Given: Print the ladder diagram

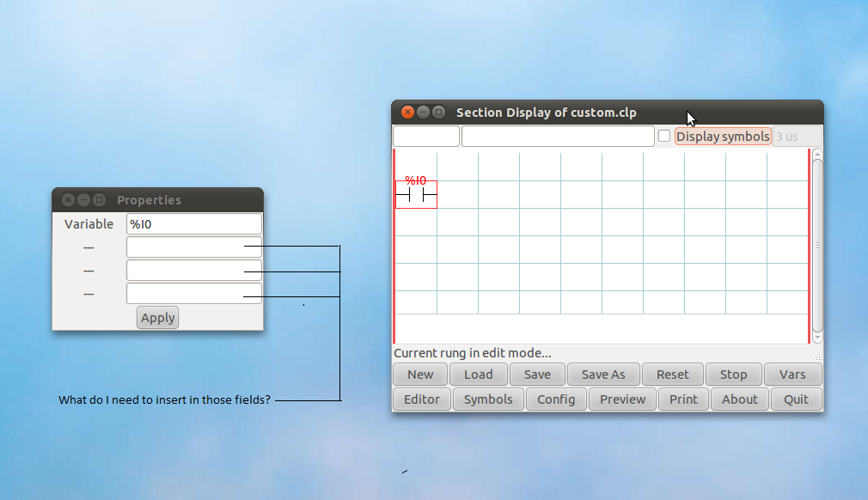Looking at the screenshot, I should pyautogui.click(x=684, y=399).
